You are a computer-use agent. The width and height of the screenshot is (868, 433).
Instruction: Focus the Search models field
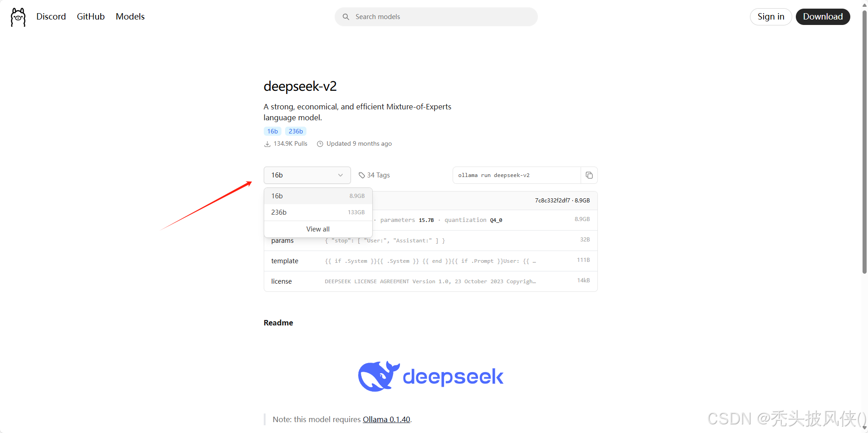point(436,17)
